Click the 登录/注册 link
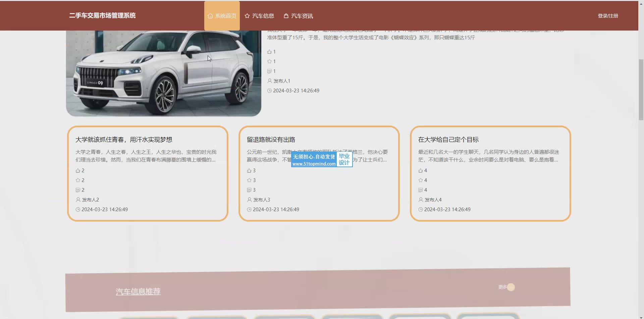Image resolution: width=644 pixels, height=319 pixels. 608,16
